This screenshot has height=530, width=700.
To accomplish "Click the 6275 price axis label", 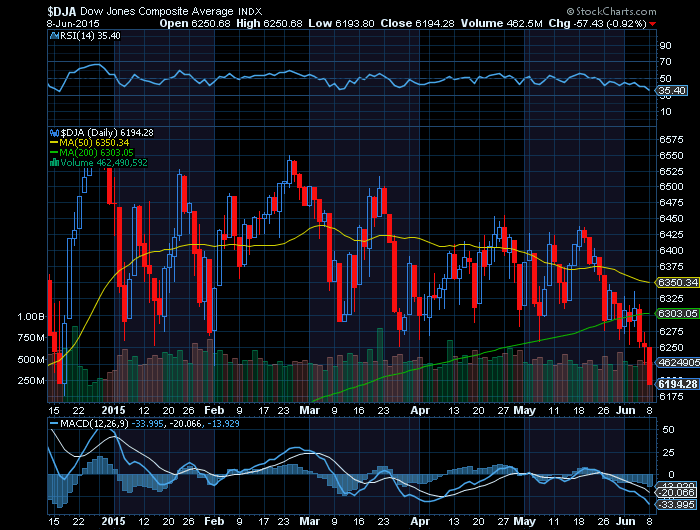I will tap(671, 331).
